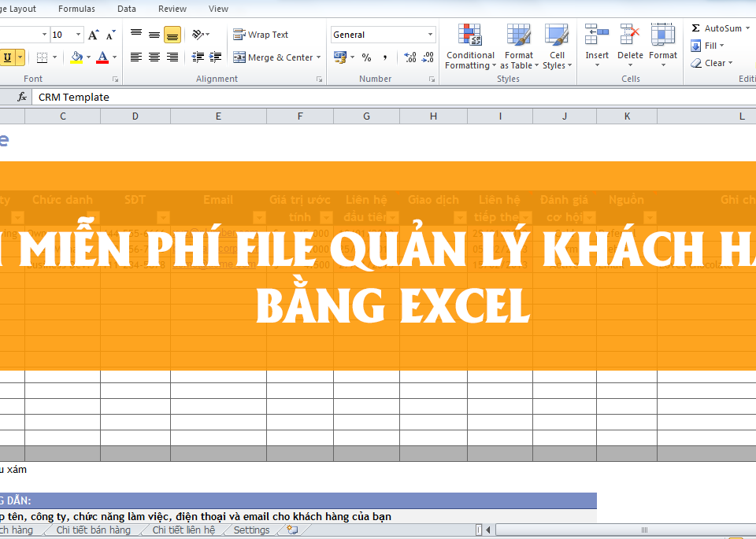Apply Percent Style formatting
This screenshot has width=756, height=539.
tap(366, 57)
